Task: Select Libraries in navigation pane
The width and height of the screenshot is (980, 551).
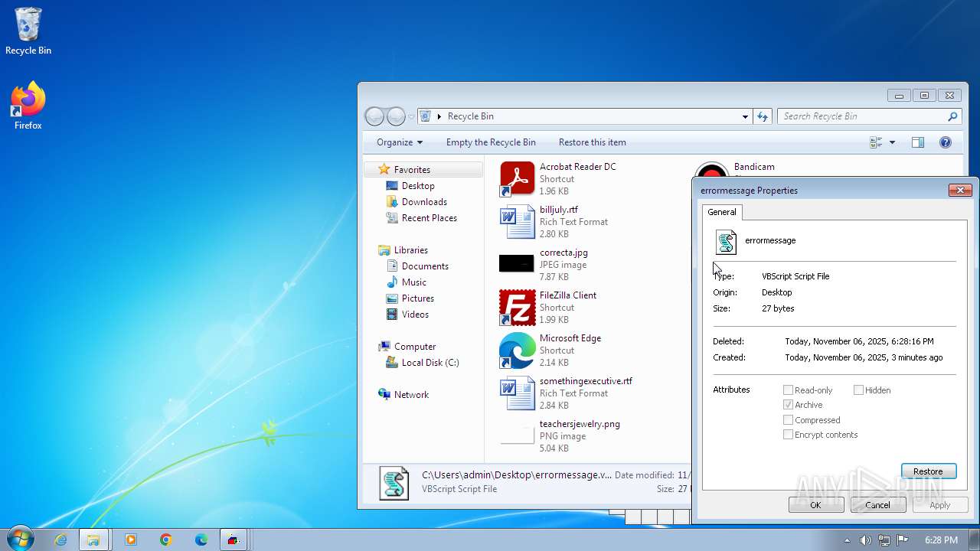Action: [411, 250]
